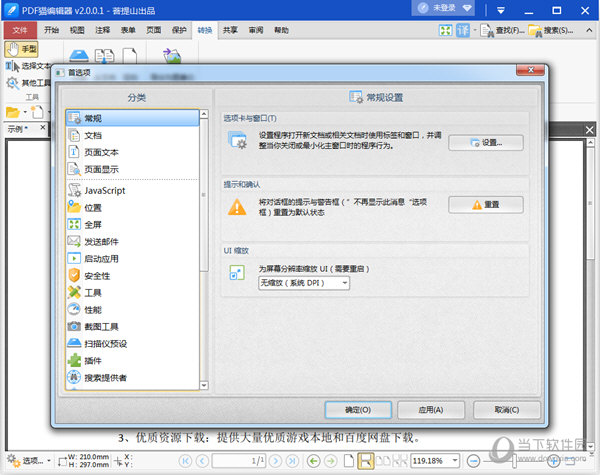Select the JavaScript category icon
This screenshot has width=600, height=475.
click(x=74, y=189)
